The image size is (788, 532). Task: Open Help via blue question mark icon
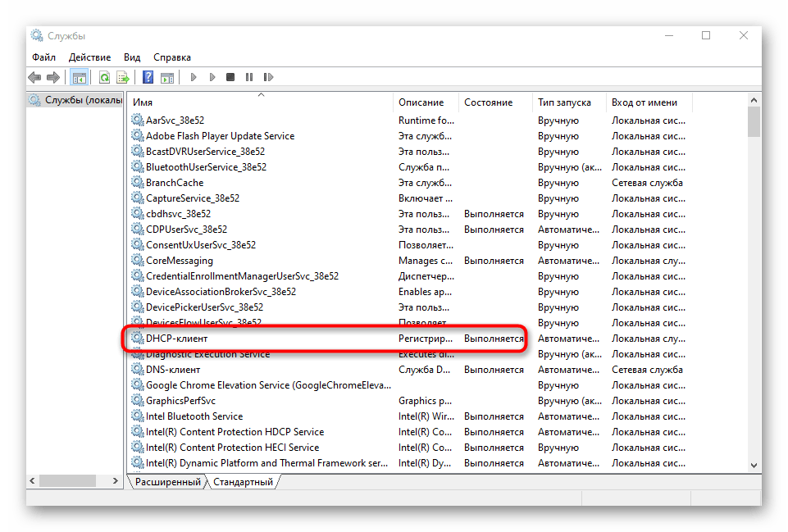coord(148,78)
